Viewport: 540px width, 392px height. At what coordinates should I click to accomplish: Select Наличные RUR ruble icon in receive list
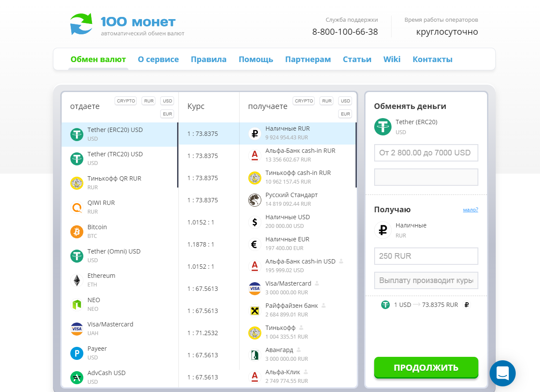(255, 133)
